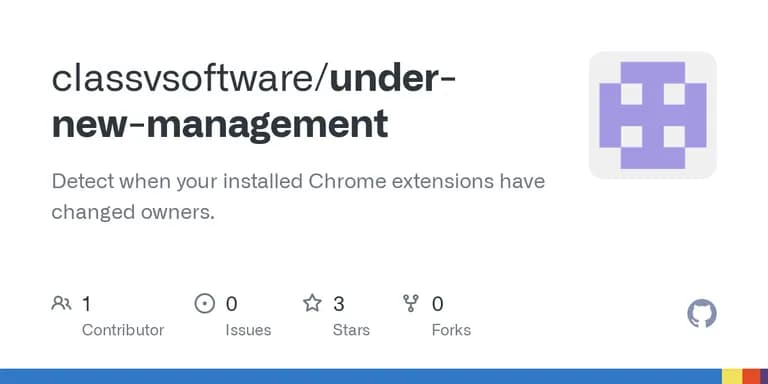Select the Stars label
768x384 pixels.
tap(351, 330)
